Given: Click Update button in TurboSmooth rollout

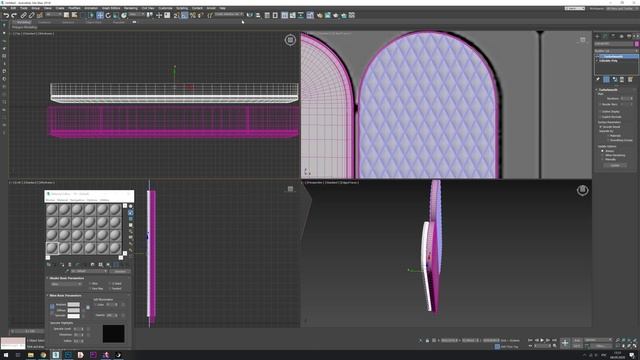Looking at the screenshot, I should pos(615,165).
